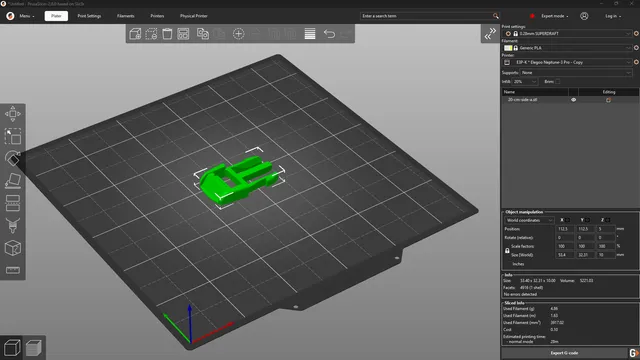Open the Filaments tab

(x=125, y=16)
